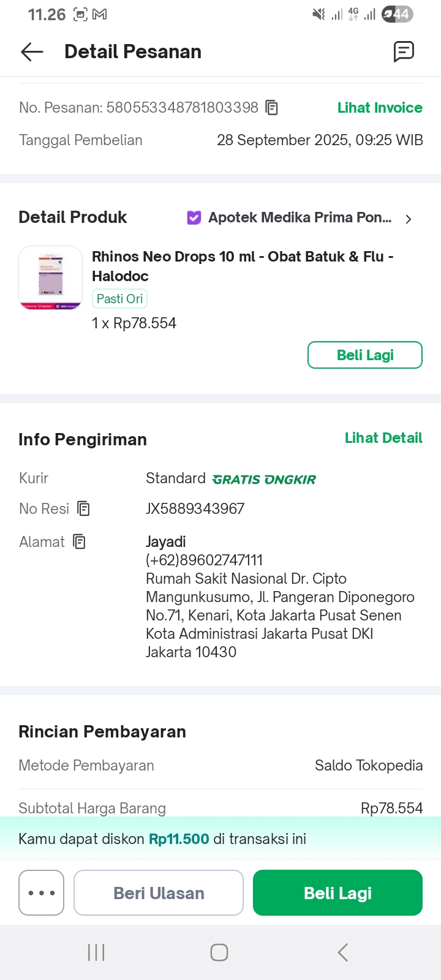Open Rhinos Neo Drops product thumbnail
This screenshot has width=441, height=980.
[51, 277]
